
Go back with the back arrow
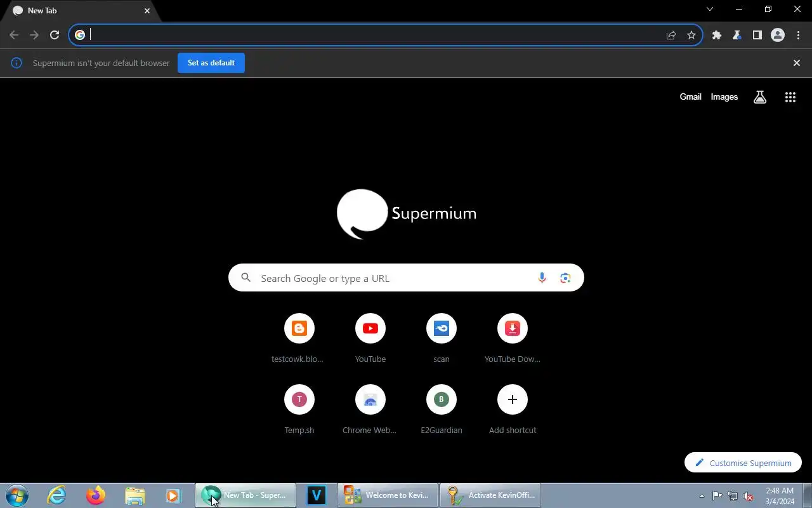tap(14, 35)
